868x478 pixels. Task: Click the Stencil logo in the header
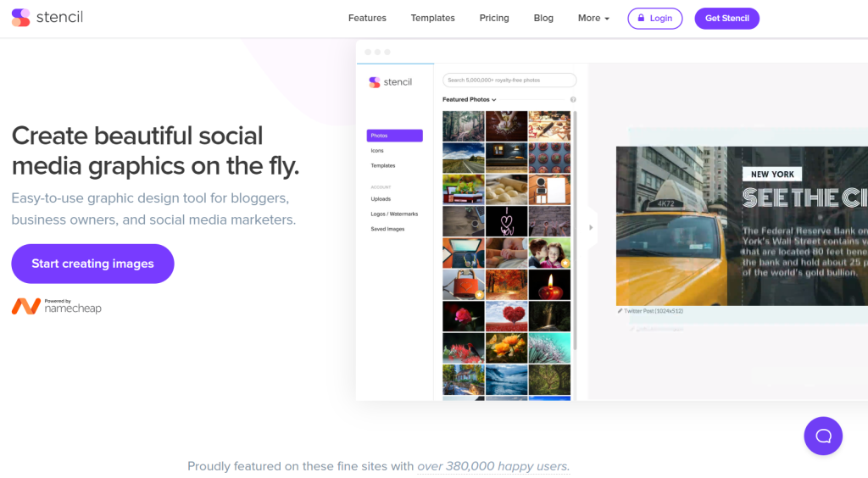tap(47, 18)
